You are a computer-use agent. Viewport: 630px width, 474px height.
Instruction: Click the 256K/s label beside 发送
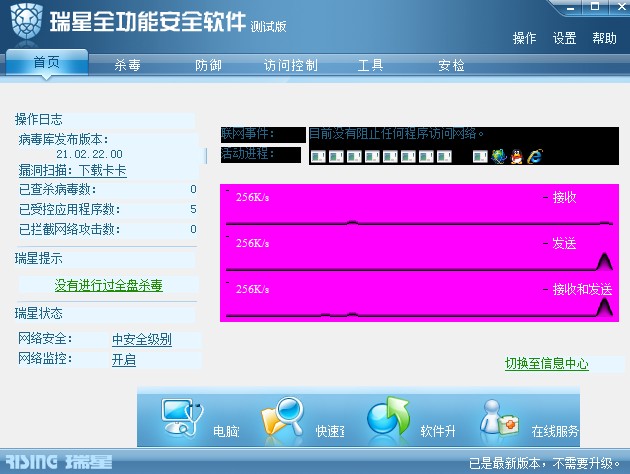pyautogui.click(x=252, y=243)
